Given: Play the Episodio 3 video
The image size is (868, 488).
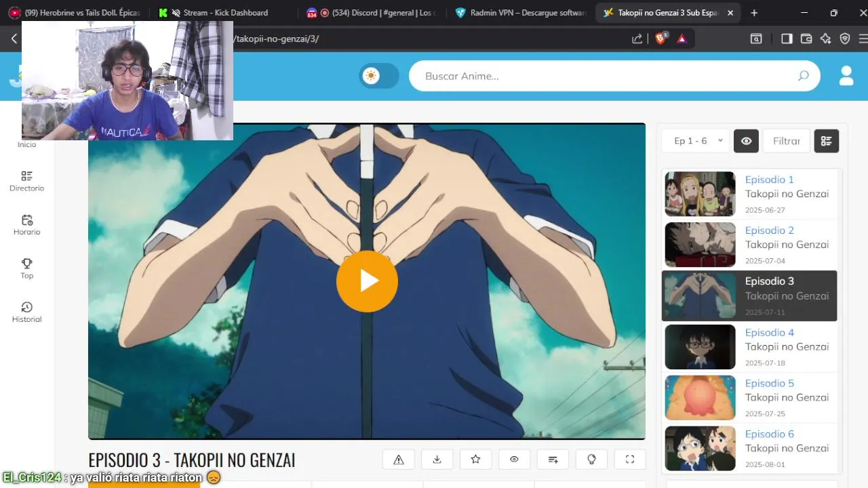Looking at the screenshot, I should pyautogui.click(x=367, y=281).
